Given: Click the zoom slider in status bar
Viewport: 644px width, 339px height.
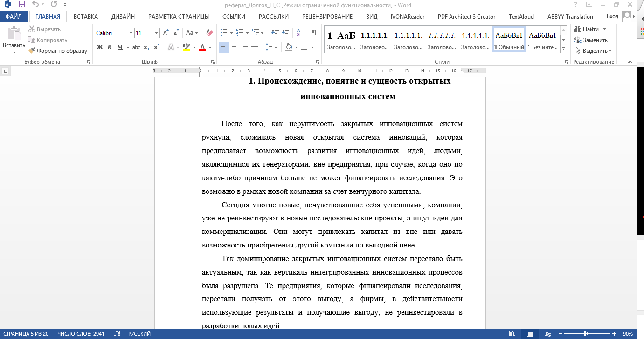Looking at the screenshot, I should tap(585, 334).
